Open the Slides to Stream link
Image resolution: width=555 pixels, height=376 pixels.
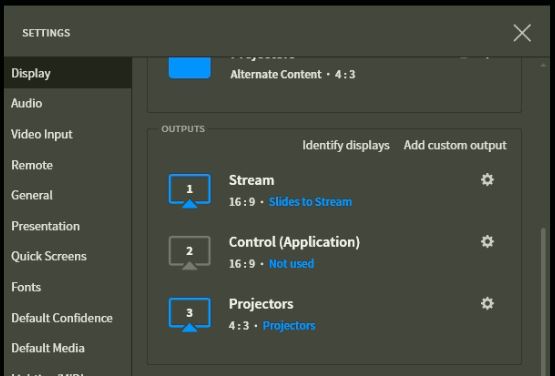pos(310,202)
